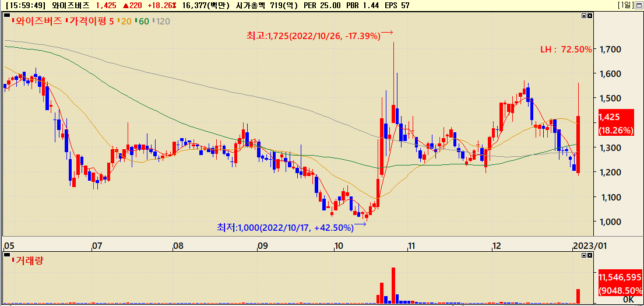Click the 1,500 price axis label

(610, 99)
